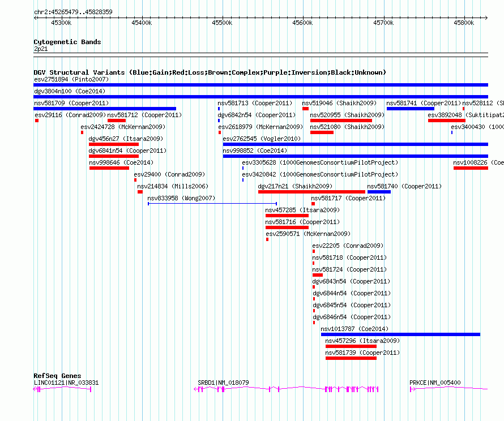Click the esv2751894 (Pinto2007) variant label

click(71, 79)
